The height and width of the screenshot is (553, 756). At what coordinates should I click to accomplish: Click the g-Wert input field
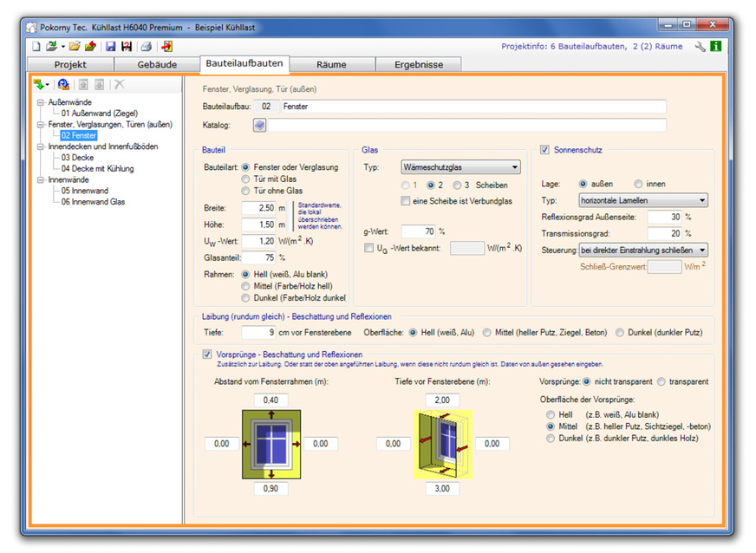(x=416, y=231)
